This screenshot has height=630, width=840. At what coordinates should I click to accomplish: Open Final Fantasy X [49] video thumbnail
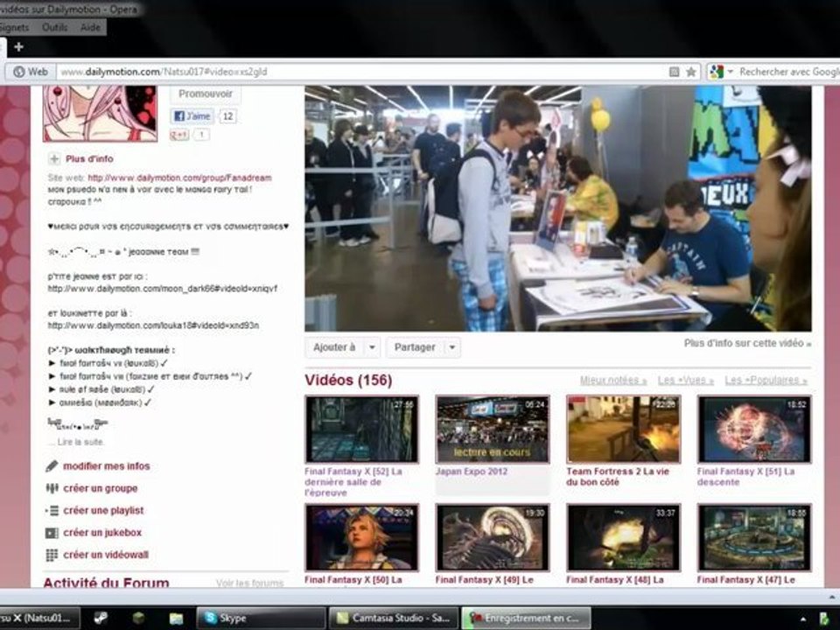click(x=493, y=537)
